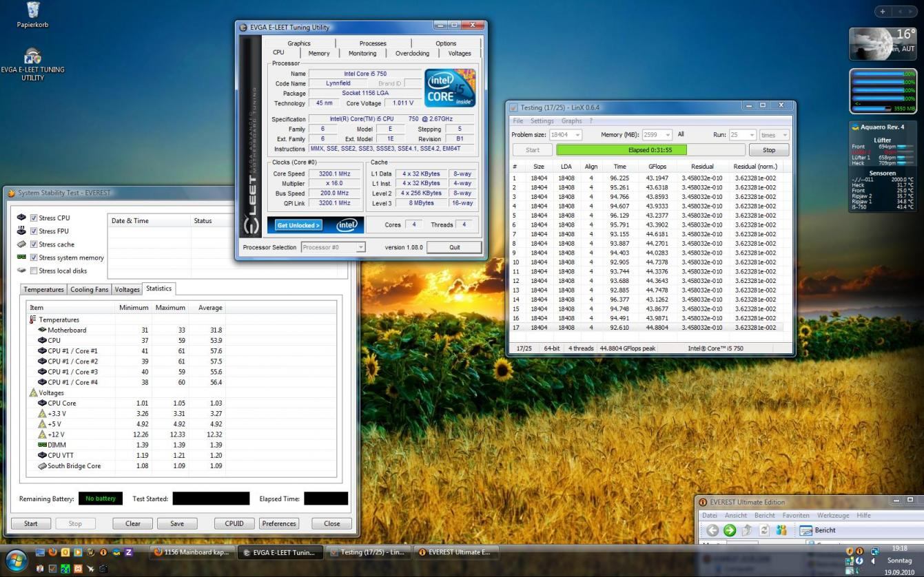The height and width of the screenshot is (577, 924).
Task: Click the camera quick launch icon
Action: coord(103,569)
